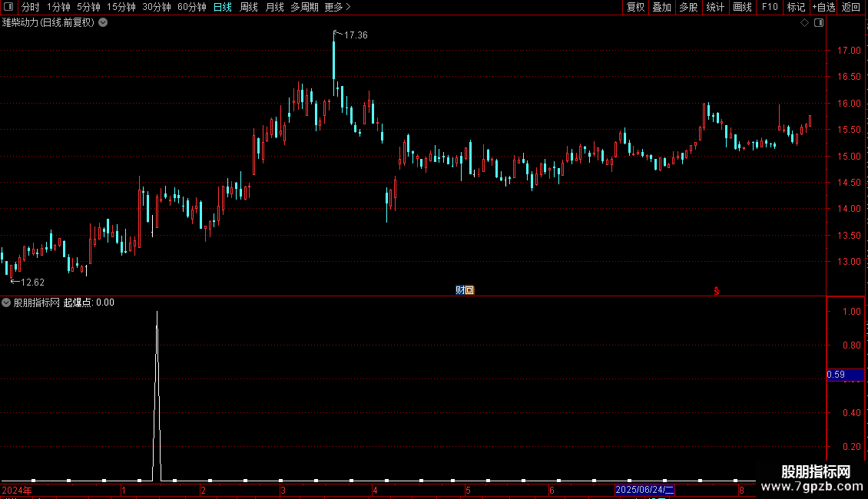Viewport: 868px width, 499px height.
Task: Click the white indicator spike peak
Action: (x=157, y=312)
